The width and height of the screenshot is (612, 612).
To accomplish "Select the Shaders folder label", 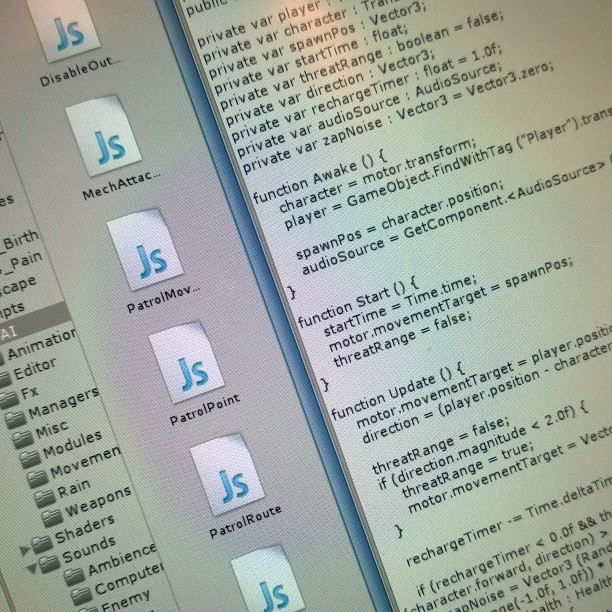I will [x=85, y=529].
